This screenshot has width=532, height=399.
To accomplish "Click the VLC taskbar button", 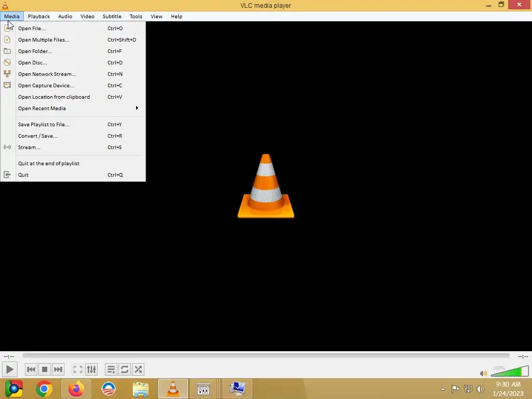I will coord(173,389).
